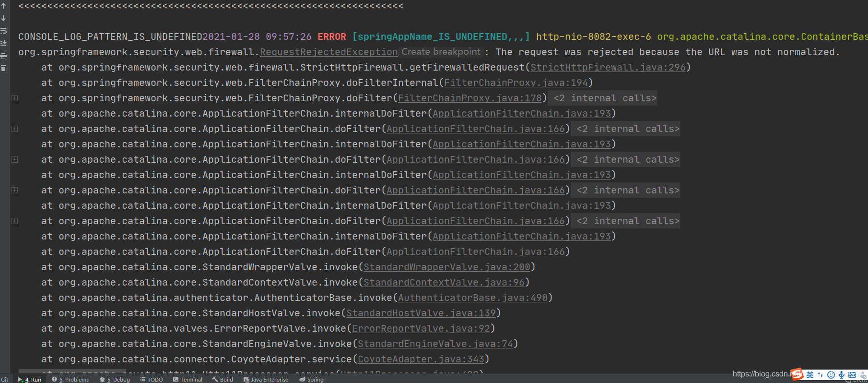The image size is (868, 383).
Task: Open StrictHttpFirewall.java:296 link
Action: point(608,67)
